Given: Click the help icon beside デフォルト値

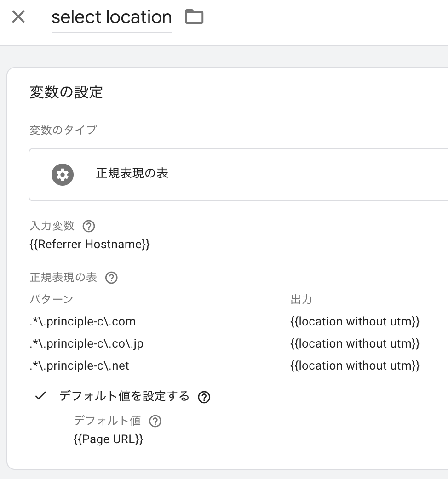Looking at the screenshot, I should [155, 421].
